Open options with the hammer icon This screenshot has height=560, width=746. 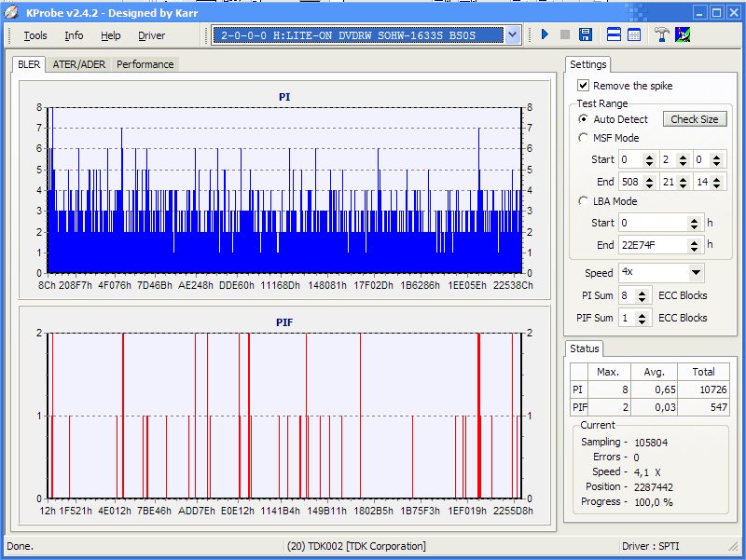coord(662,34)
